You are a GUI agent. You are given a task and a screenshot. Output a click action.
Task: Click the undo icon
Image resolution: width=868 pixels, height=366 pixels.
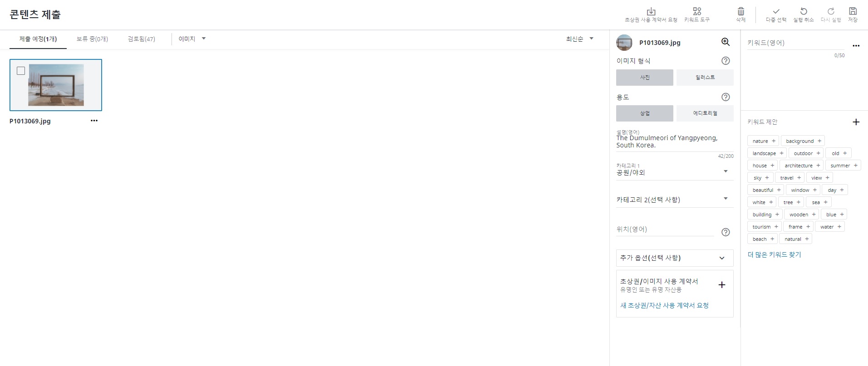[804, 11]
